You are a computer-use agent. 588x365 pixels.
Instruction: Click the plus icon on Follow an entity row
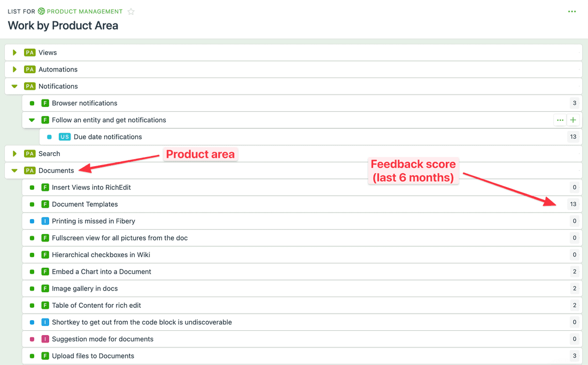pyautogui.click(x=572, y=120)
